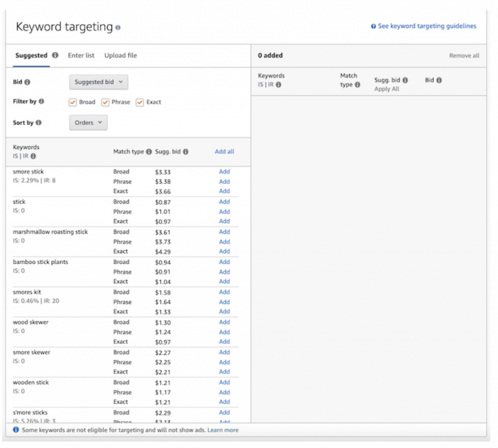The image size is (498, 448).
Task: Click Add all suggested keywords
Action: click(224, 152)
